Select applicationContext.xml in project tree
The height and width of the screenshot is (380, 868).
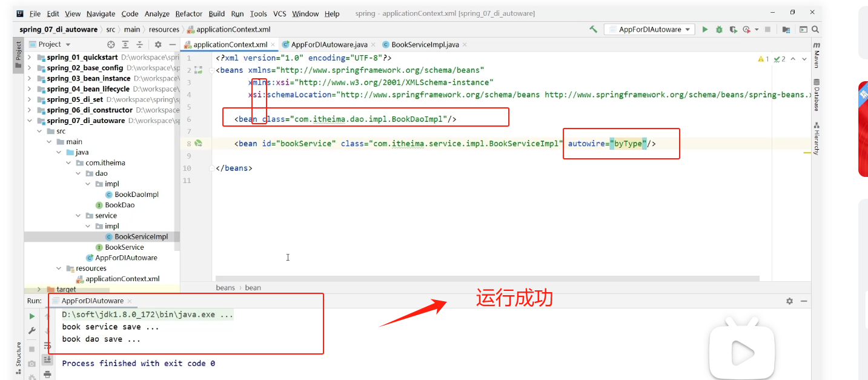click(122, 279)
